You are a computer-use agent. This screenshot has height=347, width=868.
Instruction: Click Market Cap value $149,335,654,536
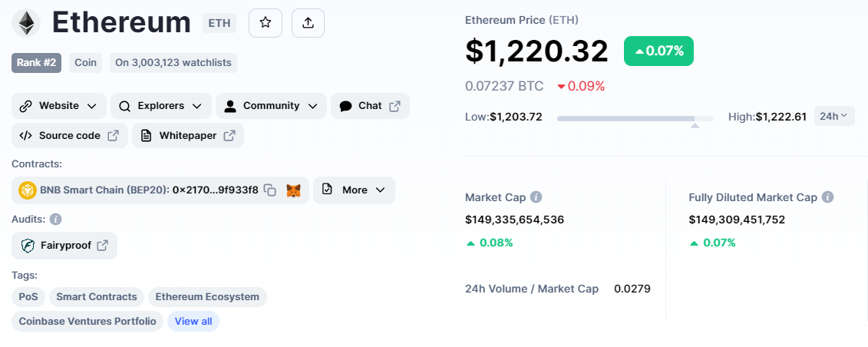[515, 220]
